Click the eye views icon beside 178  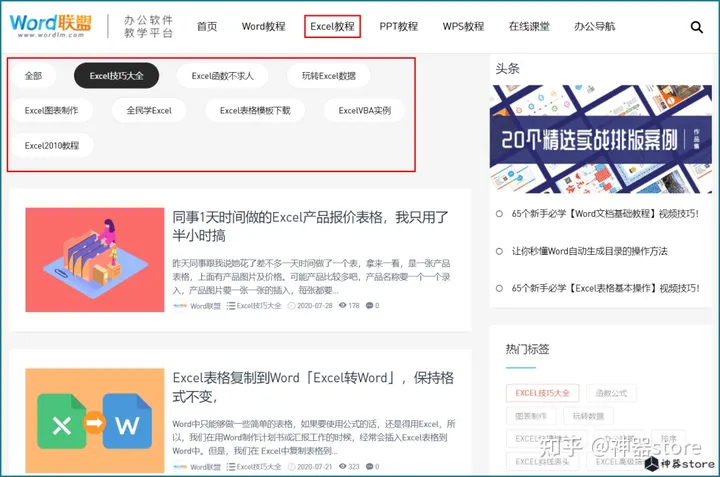(343, 305)
